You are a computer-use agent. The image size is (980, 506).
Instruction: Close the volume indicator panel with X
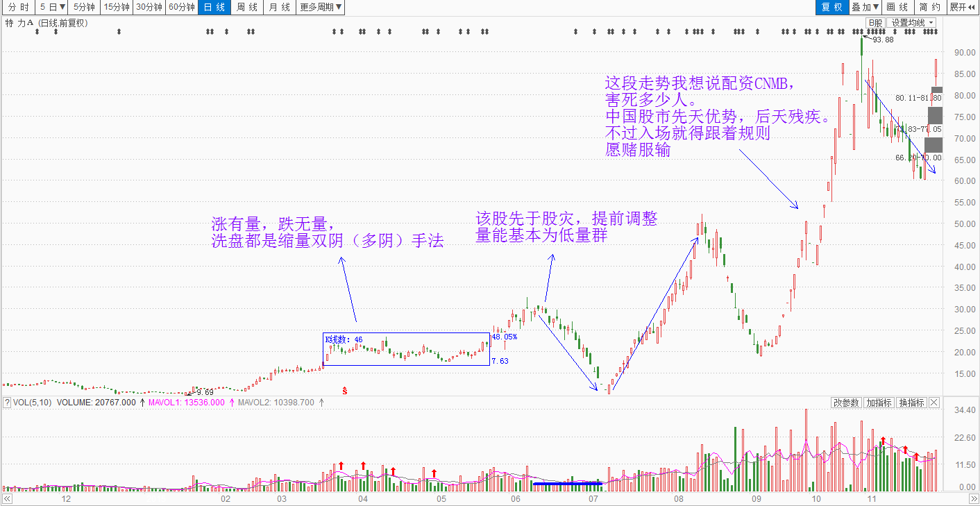point(934,403)
